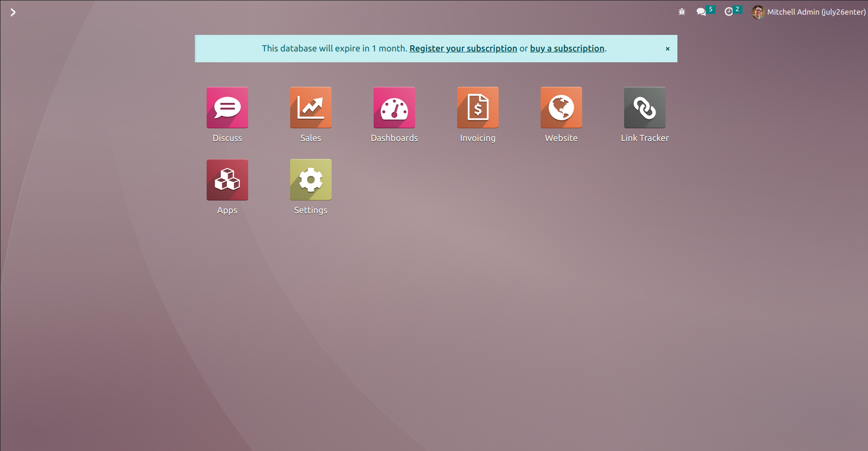Open the Dashboards app

[394, 108]
